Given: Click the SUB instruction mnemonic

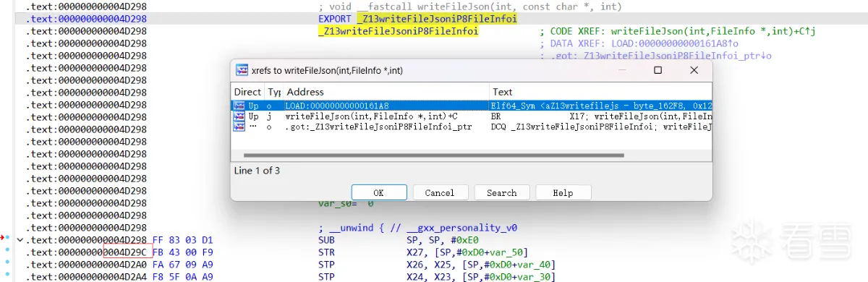Looking at the screenshot, I should coord(327,239).
